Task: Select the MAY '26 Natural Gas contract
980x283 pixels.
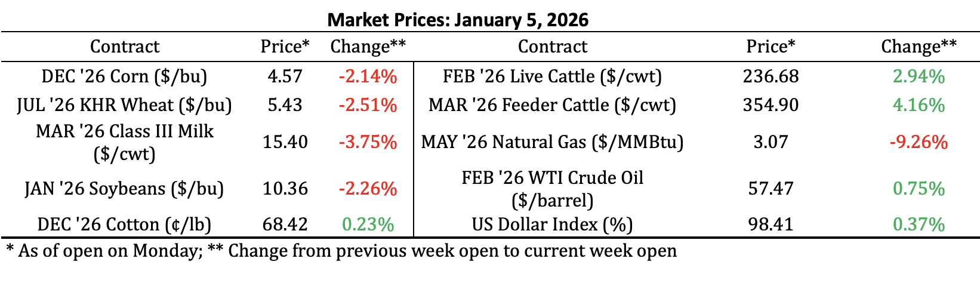Action: click(x=552, y=142)
